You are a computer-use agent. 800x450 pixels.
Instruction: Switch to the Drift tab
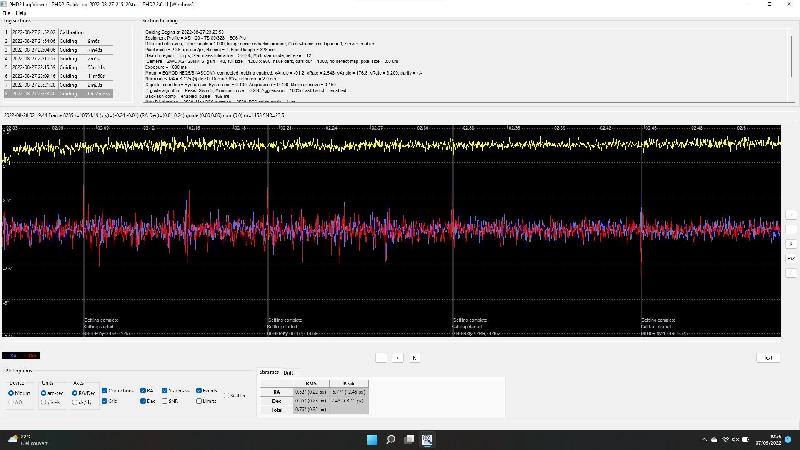(x=288, y=373)
